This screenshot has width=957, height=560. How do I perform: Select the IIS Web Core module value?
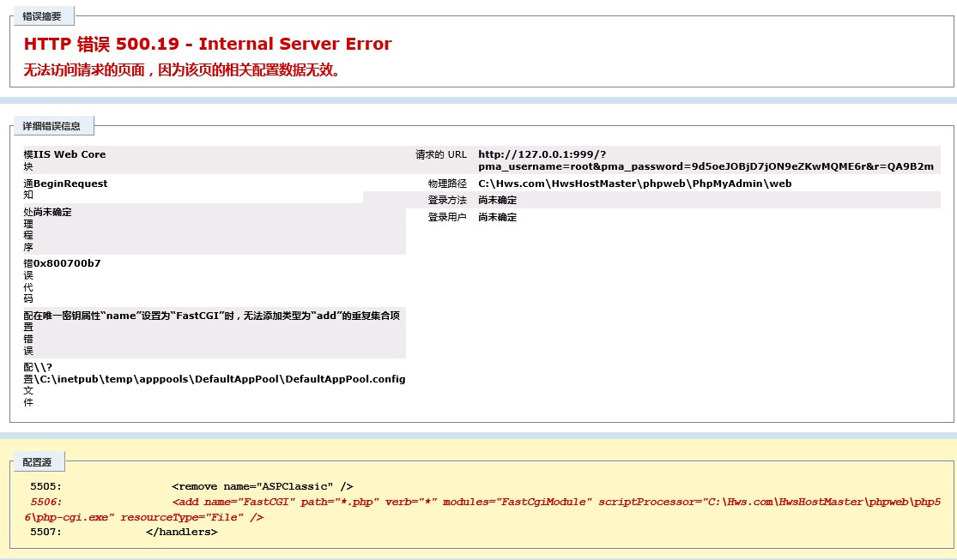coord(70,154)
